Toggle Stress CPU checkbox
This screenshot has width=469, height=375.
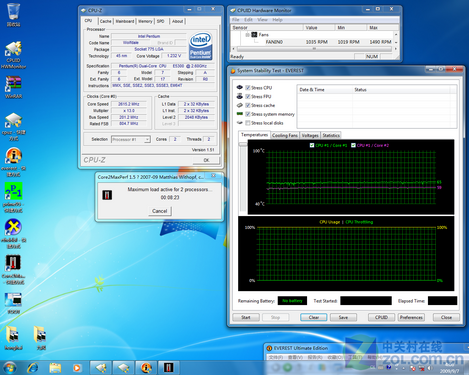coord(248,88)
